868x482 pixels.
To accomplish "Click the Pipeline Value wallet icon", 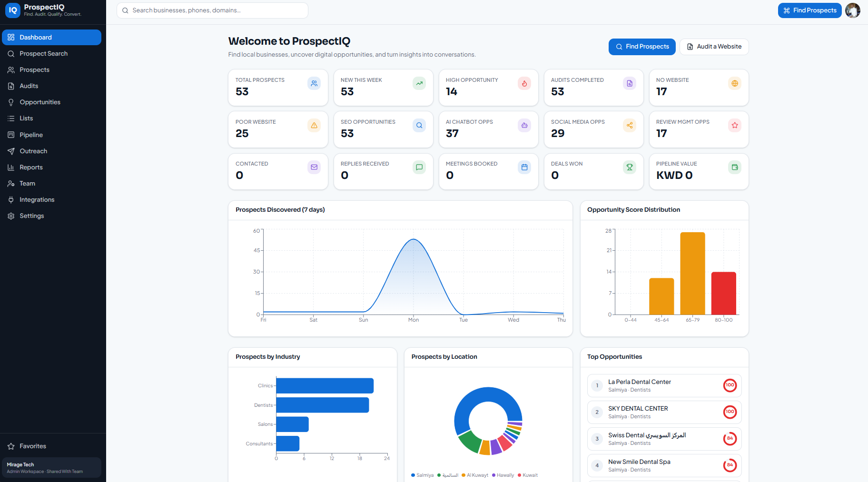I will 735,167.
